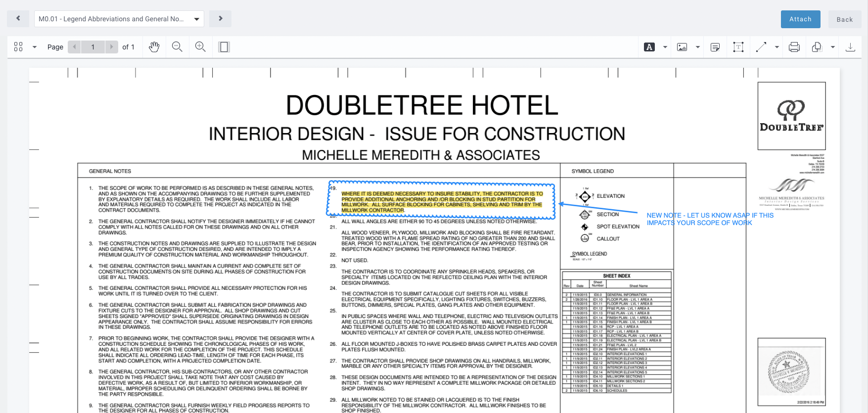Select the blue 'NEW NOTE' annotation text
The width and height of the screenshot is (868, 413).
(710, 219)
